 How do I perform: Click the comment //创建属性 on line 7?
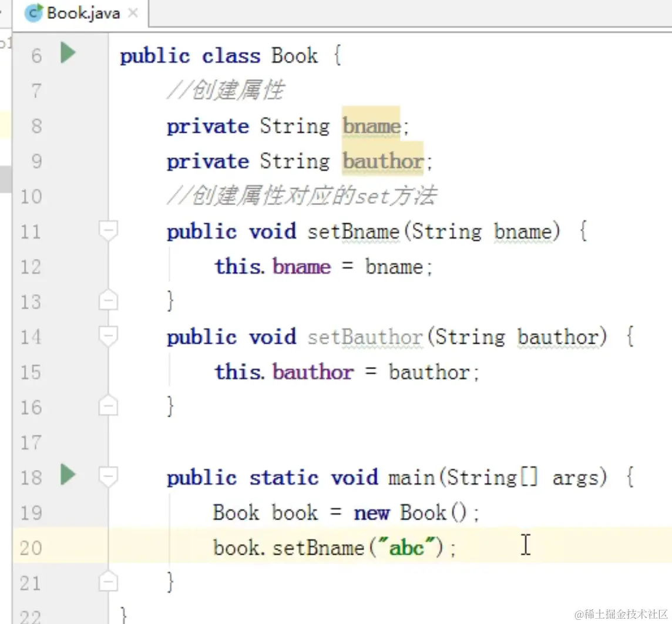[226, 90]
